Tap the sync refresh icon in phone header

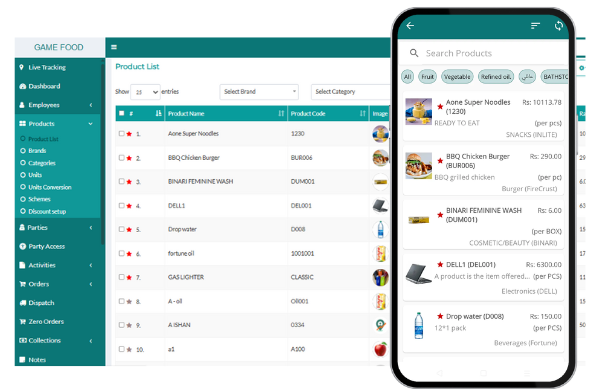tap(559, 26)
